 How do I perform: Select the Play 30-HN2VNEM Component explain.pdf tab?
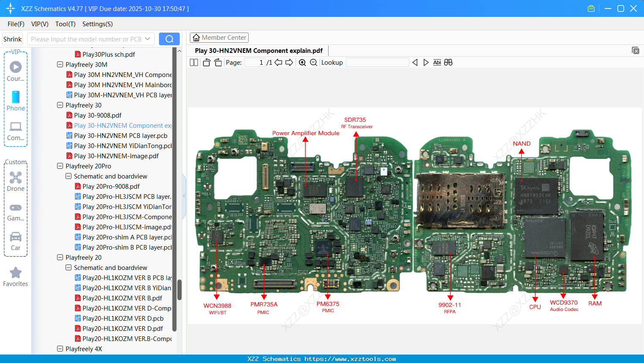coord(258,51)
